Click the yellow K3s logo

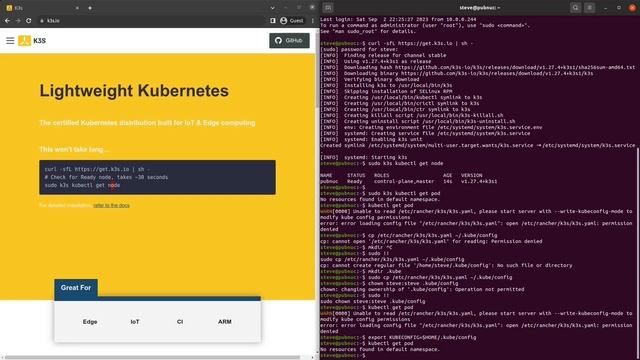click(x=24, y=40)
